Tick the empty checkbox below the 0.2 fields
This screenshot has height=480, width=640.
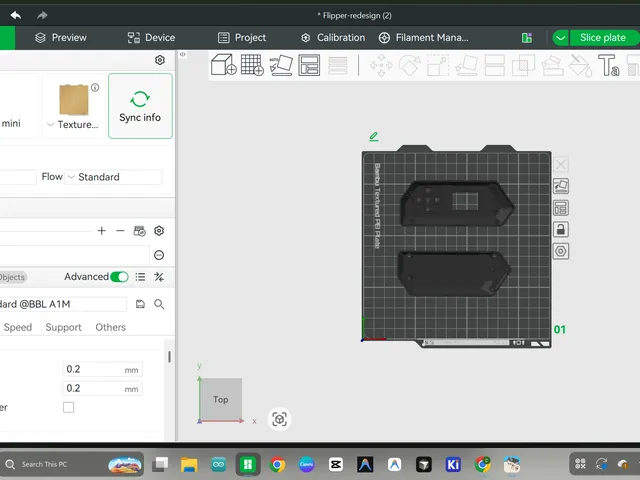coord(69,407)
